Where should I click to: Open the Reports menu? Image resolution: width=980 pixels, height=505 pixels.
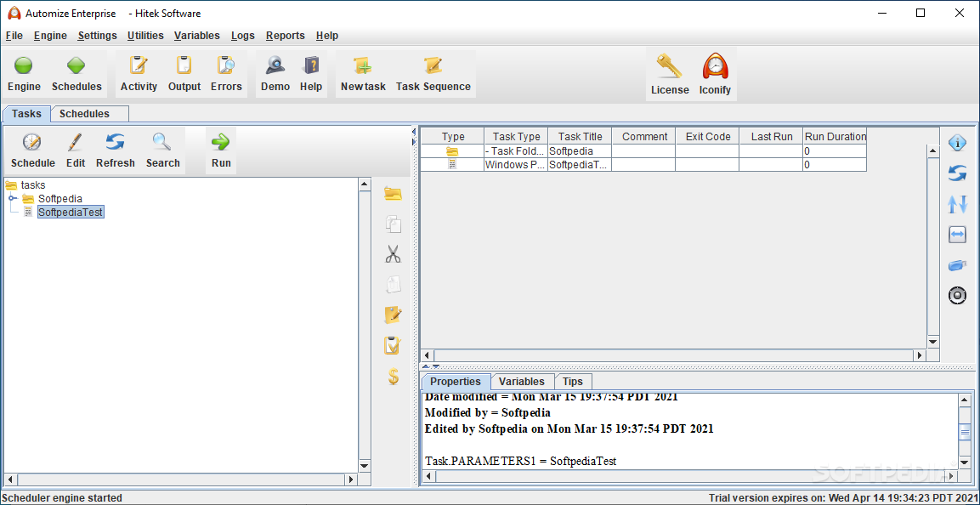[x=286, y=36]
